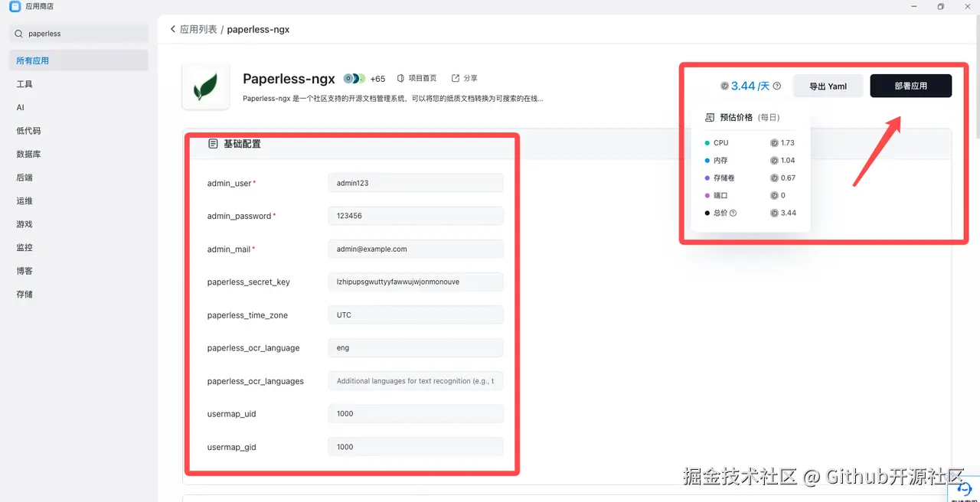The height and width of the screenshot is (502, 980).
Task: Click the 部署应用 deploy button
Action: pos(910,86)
